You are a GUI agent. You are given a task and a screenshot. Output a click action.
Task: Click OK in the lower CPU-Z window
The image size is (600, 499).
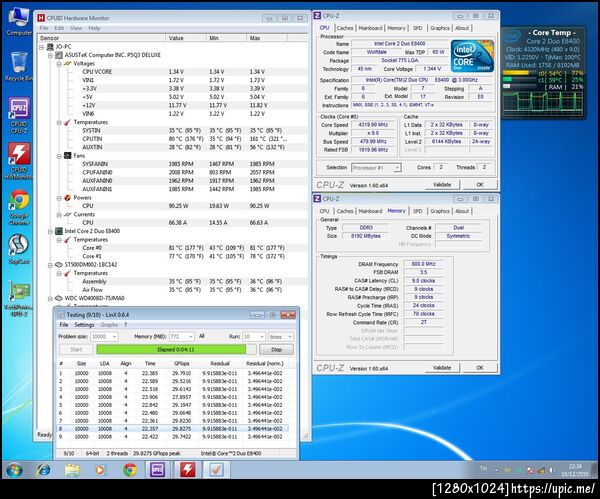[x=480, y=368]
